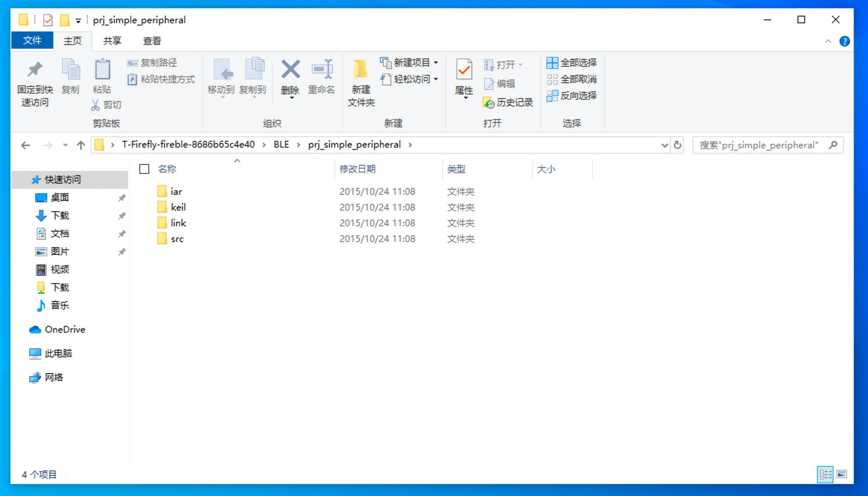This screenshot has width=868, height=496.
Task: Select the keil folder
Action: point(178,207)
